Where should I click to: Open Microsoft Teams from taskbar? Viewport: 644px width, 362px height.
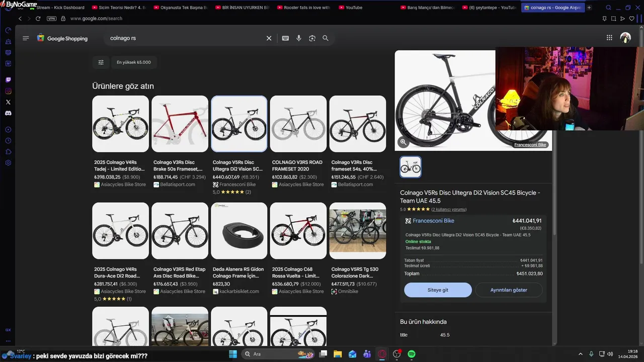(x=367, y=354)
